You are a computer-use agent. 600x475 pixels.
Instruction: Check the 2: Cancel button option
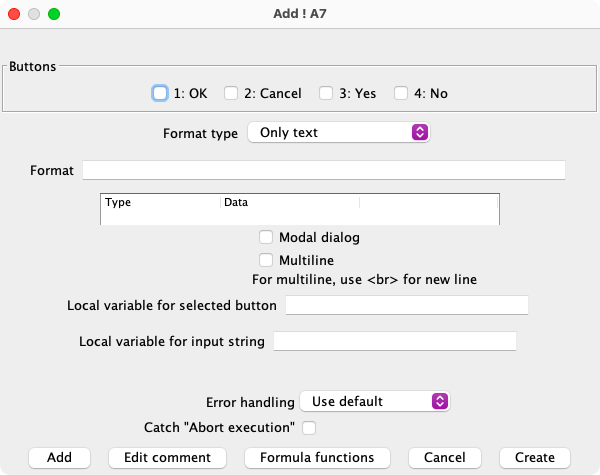click(231, 93)
